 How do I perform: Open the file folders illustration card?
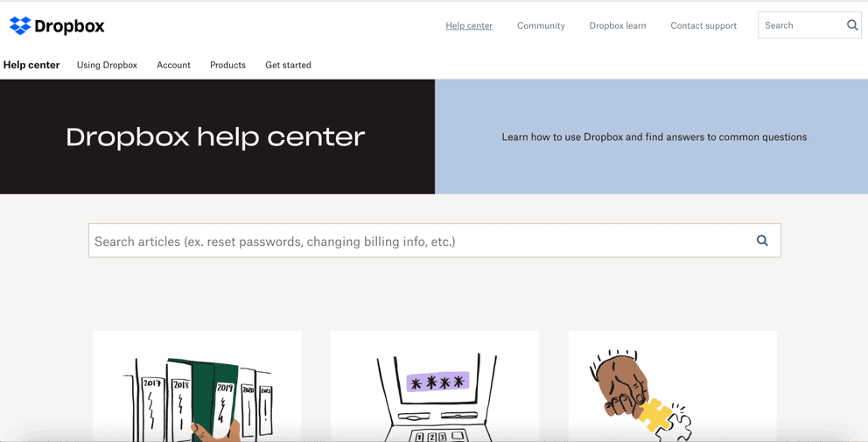pyautogui.click(x=197, y=386)
